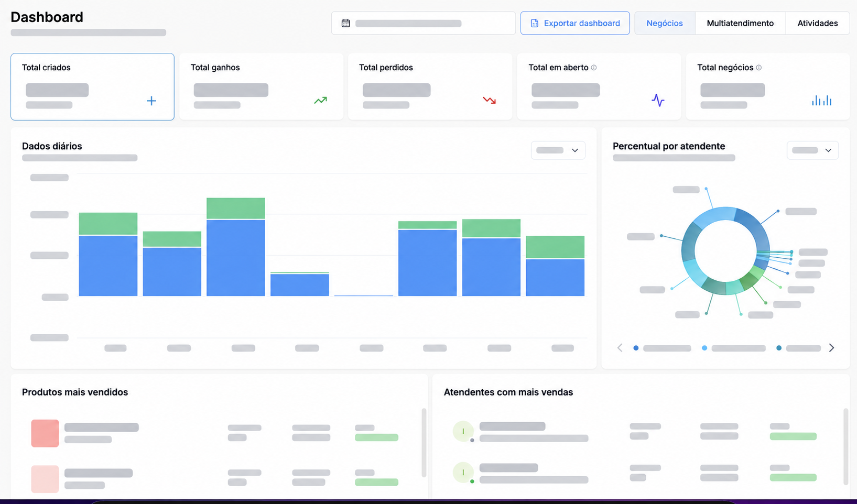Switch to the Multiatendimento tab
The width and height of the screenshot is (857, 504).
pos(740,23)
